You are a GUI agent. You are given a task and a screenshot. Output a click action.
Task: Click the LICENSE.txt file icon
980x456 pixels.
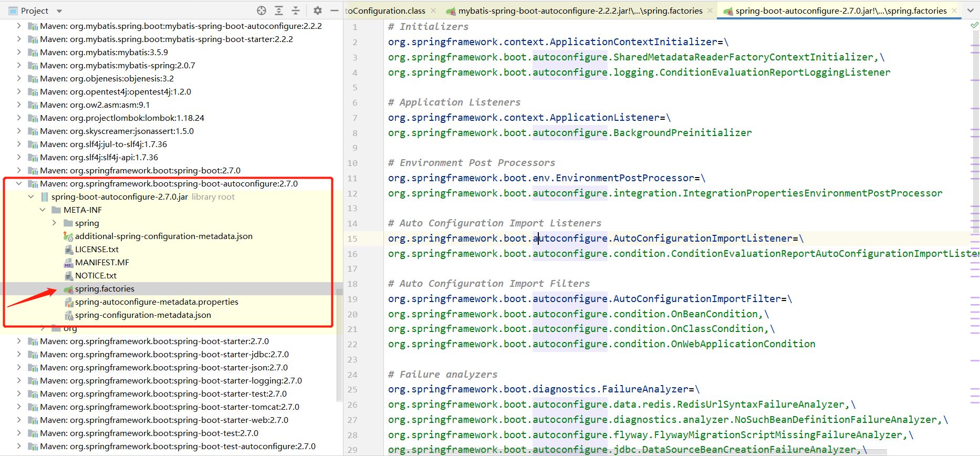pos(68,250)
